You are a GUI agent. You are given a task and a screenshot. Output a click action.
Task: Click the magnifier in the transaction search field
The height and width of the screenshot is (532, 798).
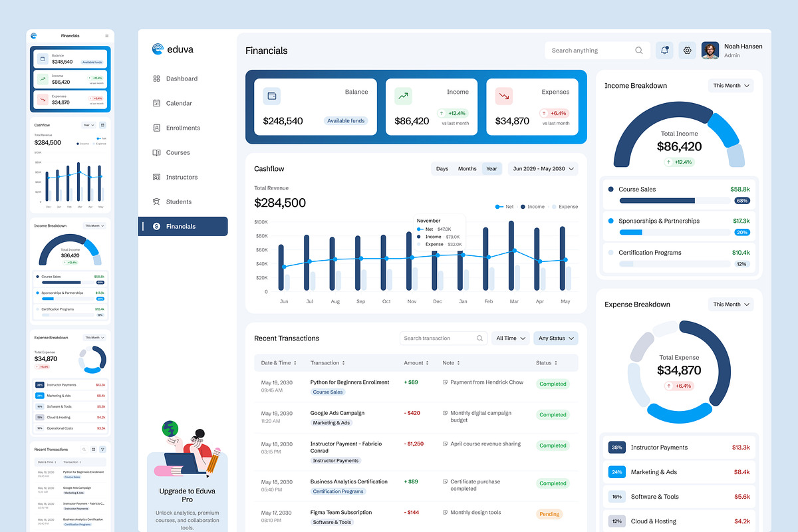point(480,338)
